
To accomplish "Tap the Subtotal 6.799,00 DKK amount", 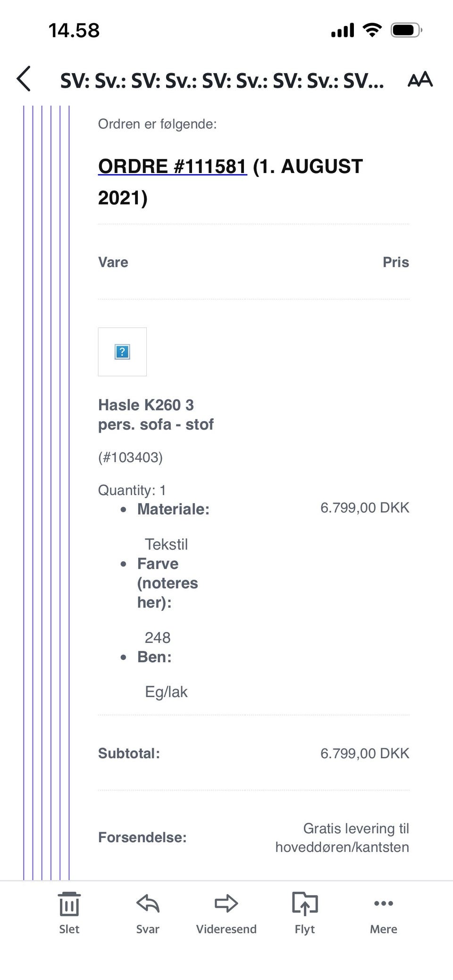I will click(x=365, y=753).
